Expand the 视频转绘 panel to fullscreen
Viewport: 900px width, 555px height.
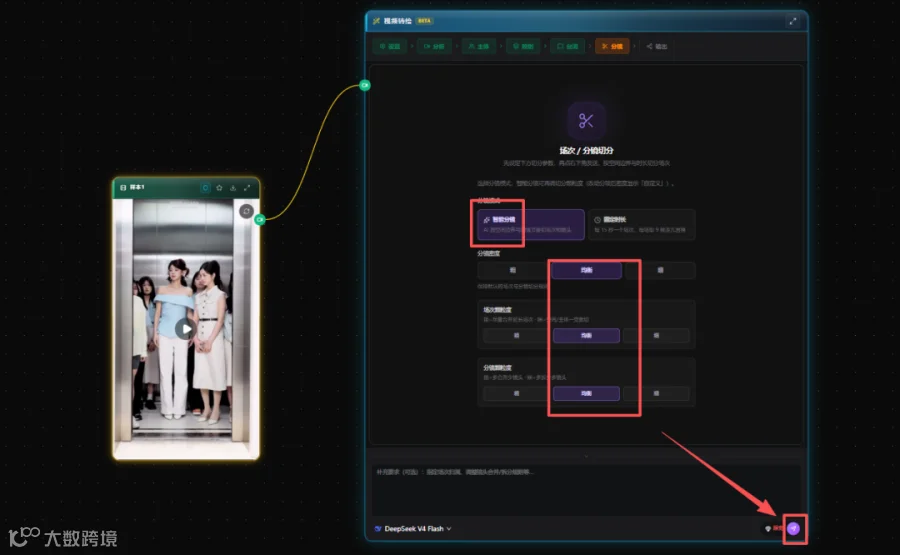[793, 21]
